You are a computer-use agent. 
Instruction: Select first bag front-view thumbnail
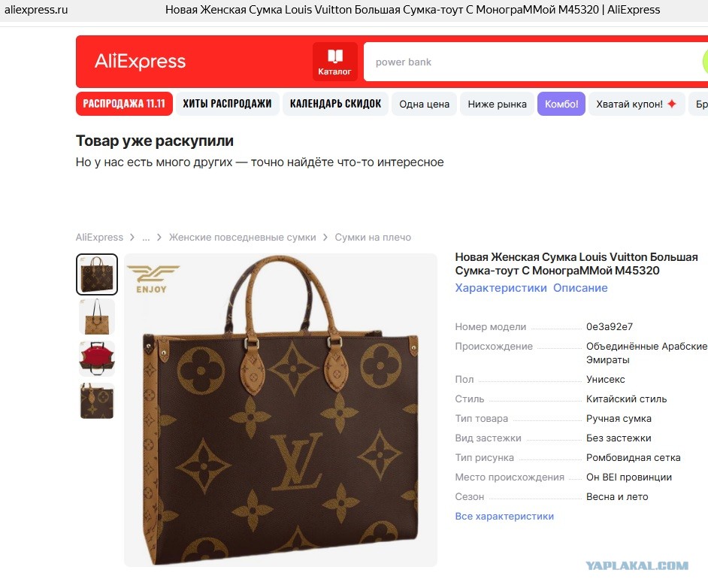click(97, 274)
